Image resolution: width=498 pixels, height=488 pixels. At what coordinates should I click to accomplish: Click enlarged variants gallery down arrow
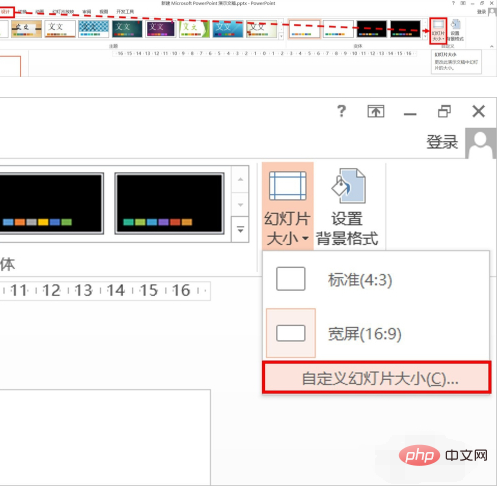(x=240, y=204)
